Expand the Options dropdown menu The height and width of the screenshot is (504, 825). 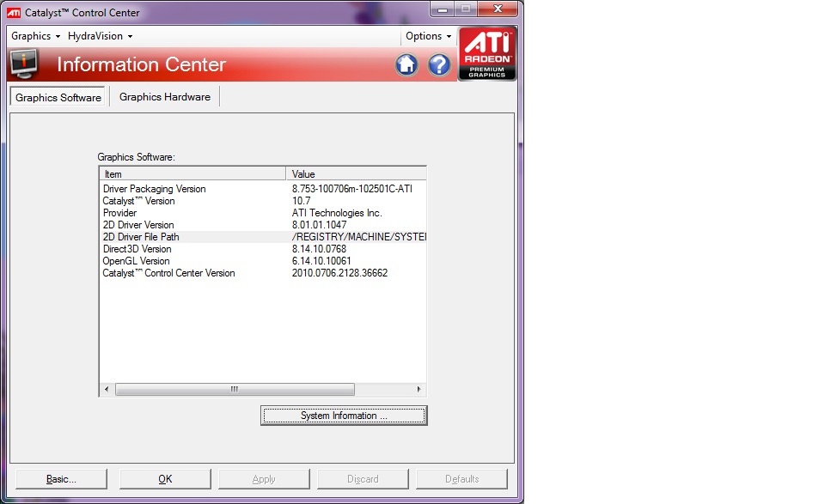click(428, 36)
